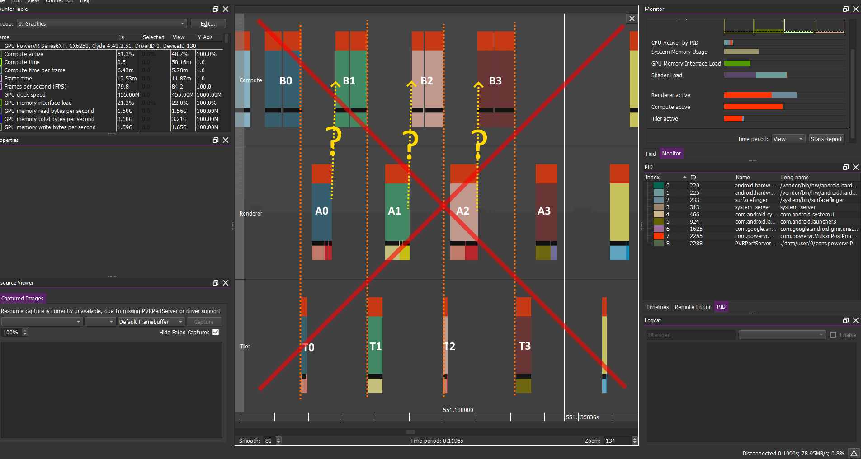Sort counter table by Y Axis column
Viewport: 868px width, 464px height.
205,37
